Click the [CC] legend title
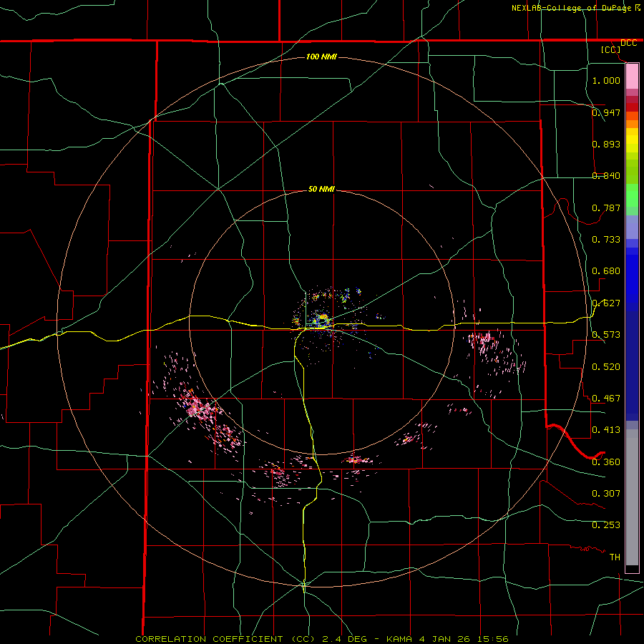 610,49
